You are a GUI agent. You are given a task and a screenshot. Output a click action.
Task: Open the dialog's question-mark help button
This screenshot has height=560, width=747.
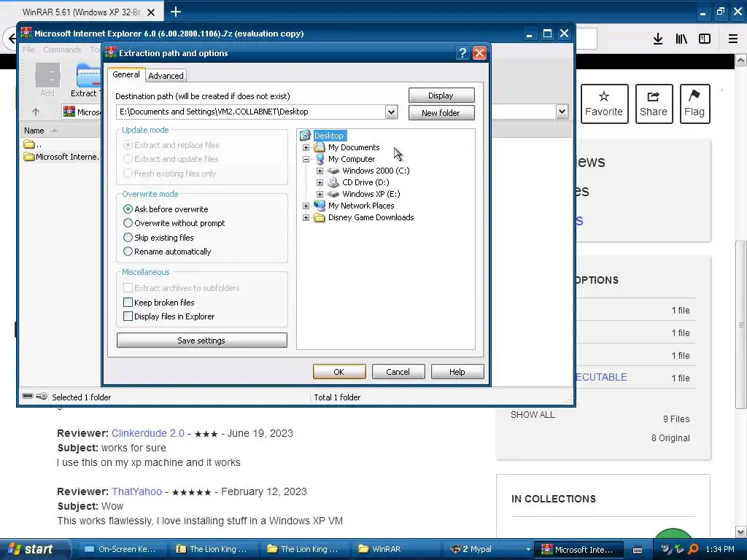462,52
